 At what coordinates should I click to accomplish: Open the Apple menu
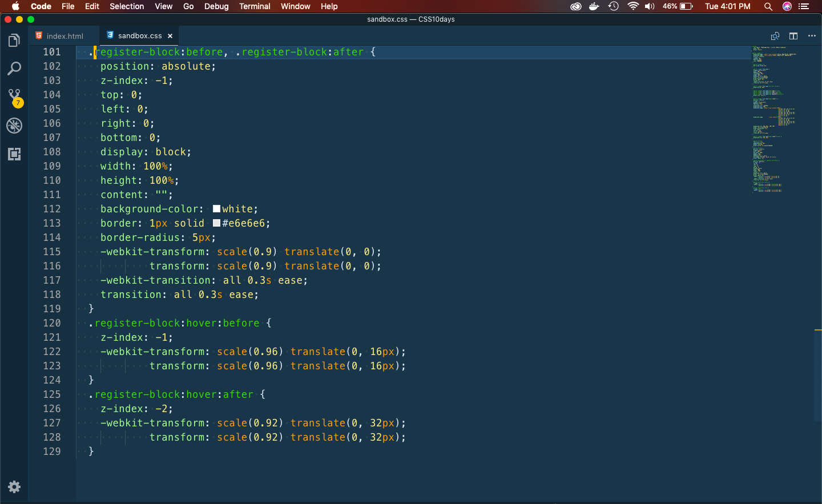tap(15, 6)
